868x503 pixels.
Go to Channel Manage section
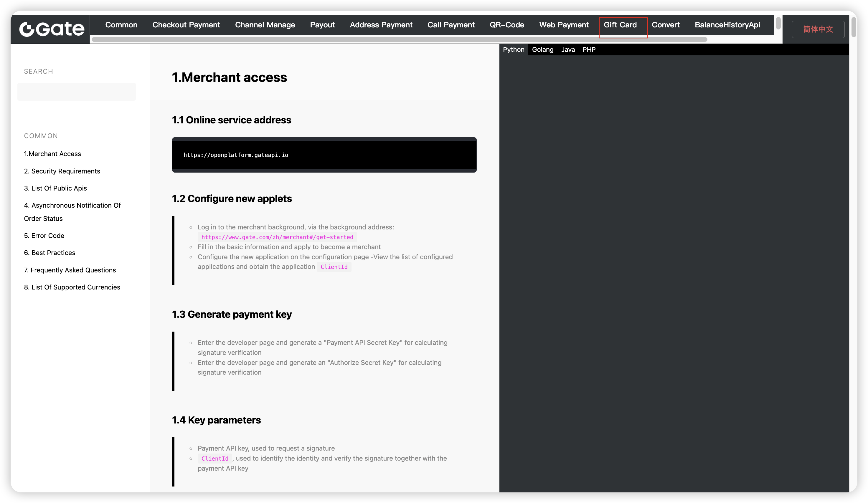[265, 25]
